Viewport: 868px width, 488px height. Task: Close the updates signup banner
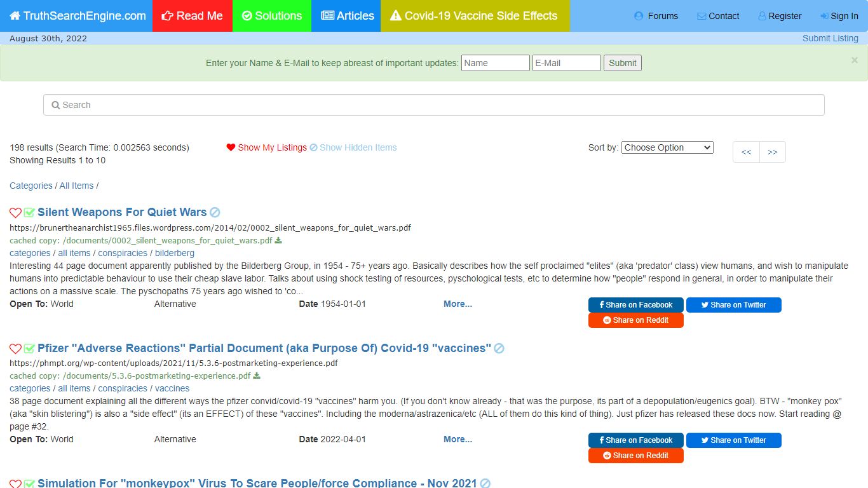[x=855, y=60]
